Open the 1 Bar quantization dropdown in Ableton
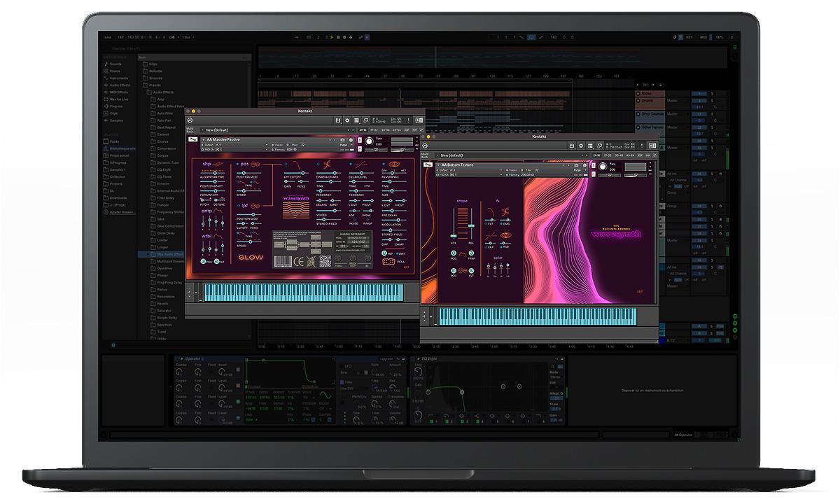Viewport: 840px width, 504px height. 188,37
